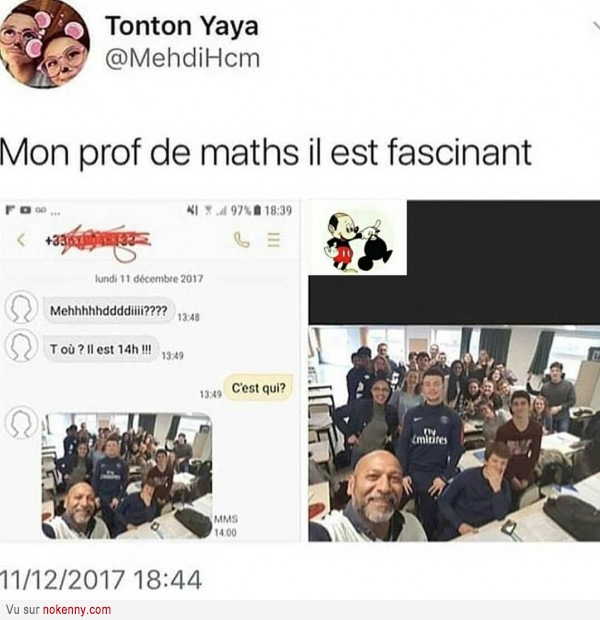The height and width of the screenshot is (620, 600).
Task: Tap sender avatar beside the MMS photo
Action: click(x=21, y=423)
